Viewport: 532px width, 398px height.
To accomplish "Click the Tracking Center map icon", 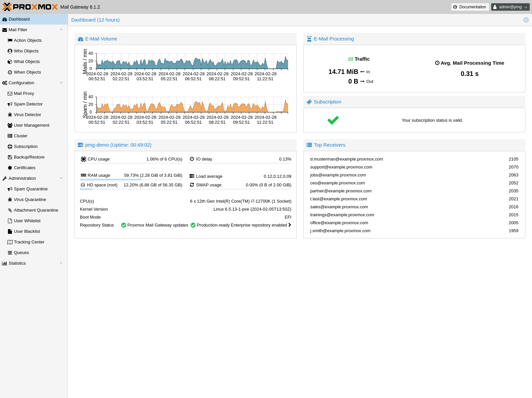I will point(10,242).
